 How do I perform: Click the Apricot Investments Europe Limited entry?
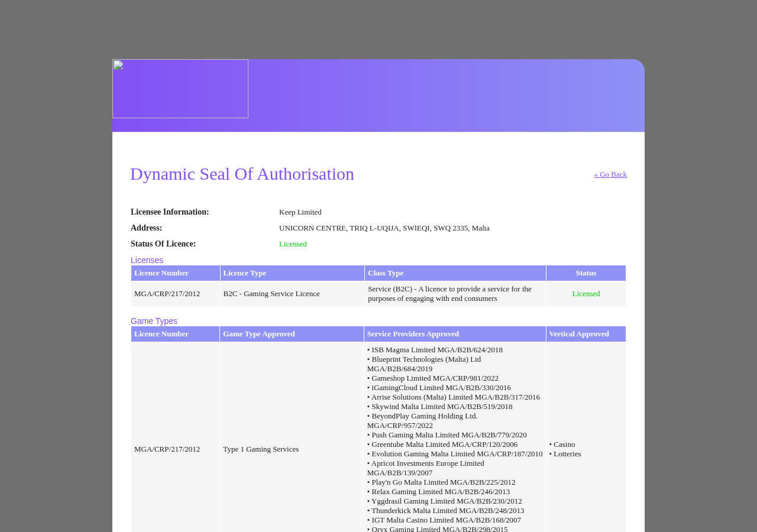(x=426, y=468)
